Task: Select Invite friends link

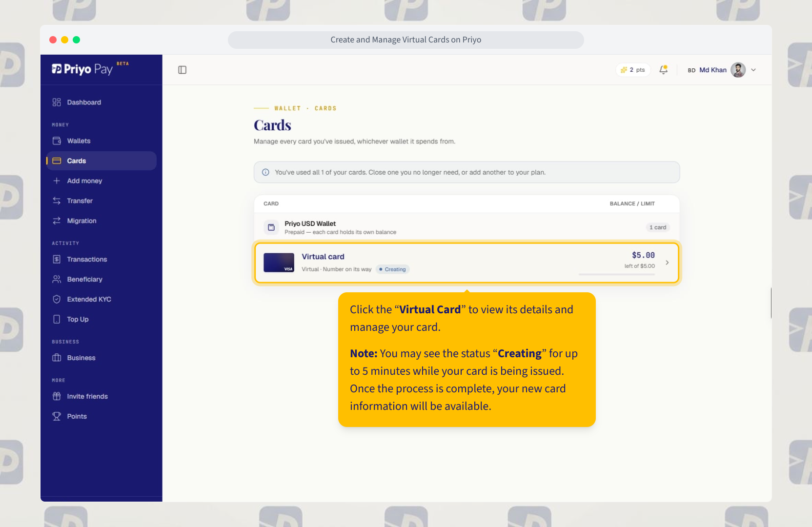Action: (x=101, y=396)
